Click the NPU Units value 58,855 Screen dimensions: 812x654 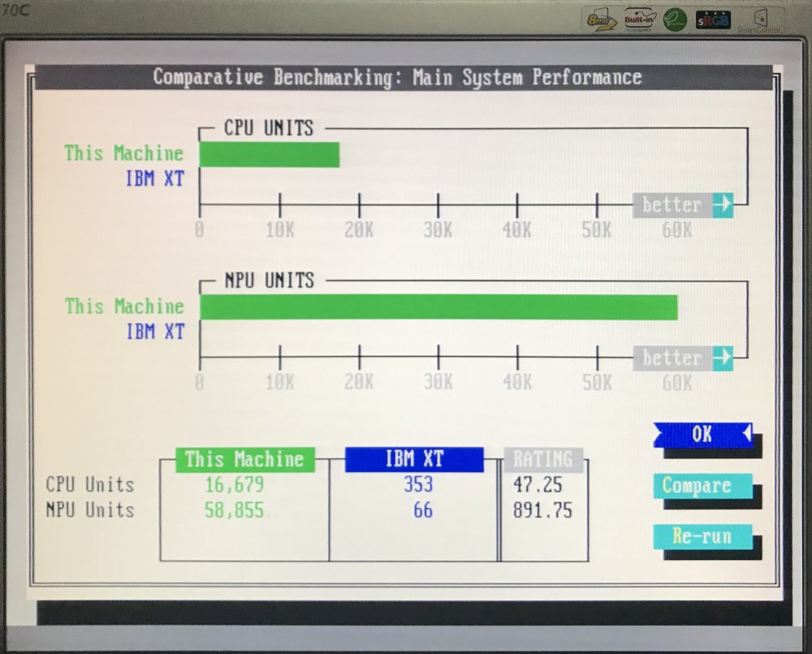233,510
